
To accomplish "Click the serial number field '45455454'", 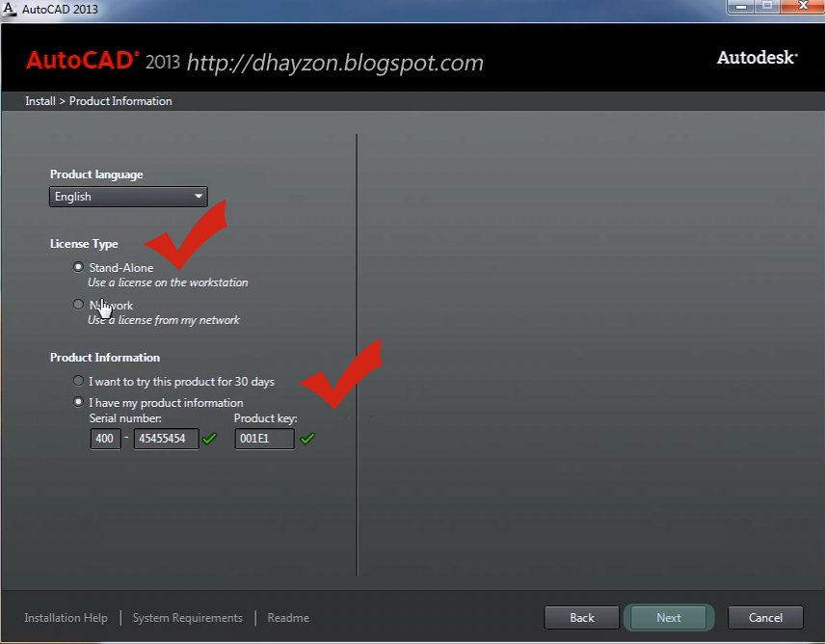I will coord(167,439).
